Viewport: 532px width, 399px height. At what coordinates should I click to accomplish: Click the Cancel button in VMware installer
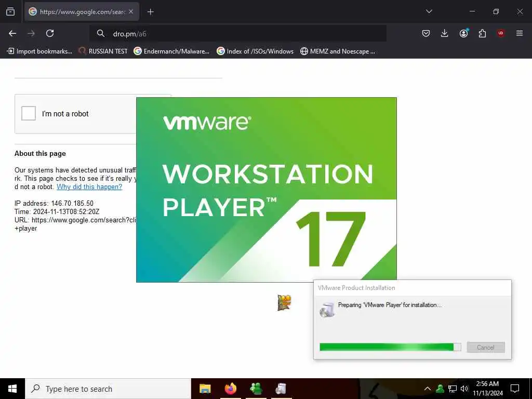486,347
